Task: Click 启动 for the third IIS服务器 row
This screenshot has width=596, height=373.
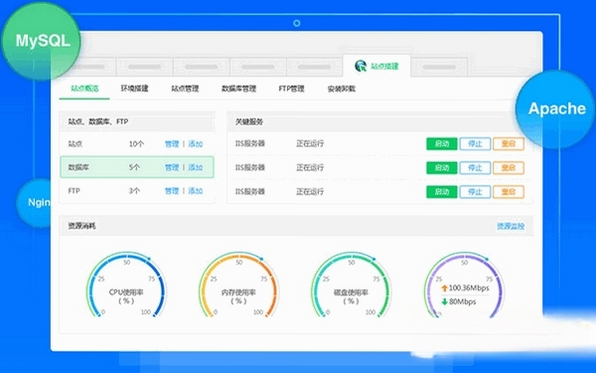Action: tap(442, 192)
